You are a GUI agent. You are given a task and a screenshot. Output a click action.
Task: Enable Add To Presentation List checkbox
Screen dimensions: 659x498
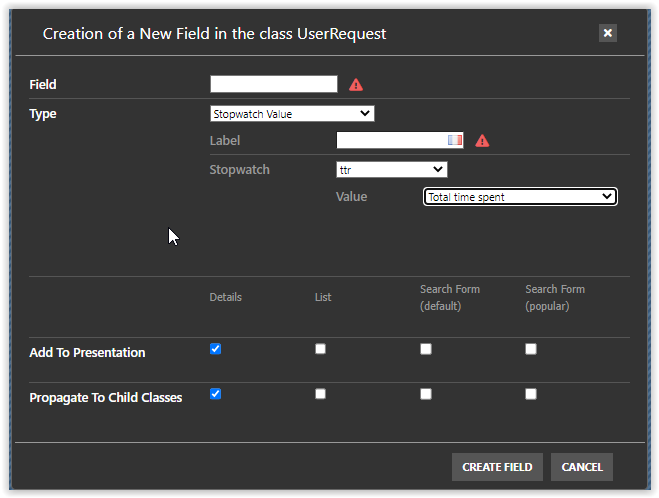click(x=320, y=349)
